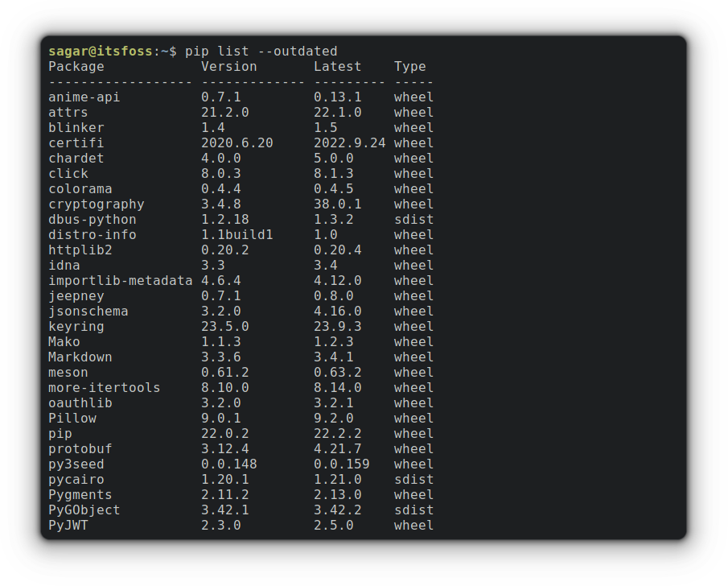Select the pycairo sdist label

pyautogui.click(x=413, y=479)
